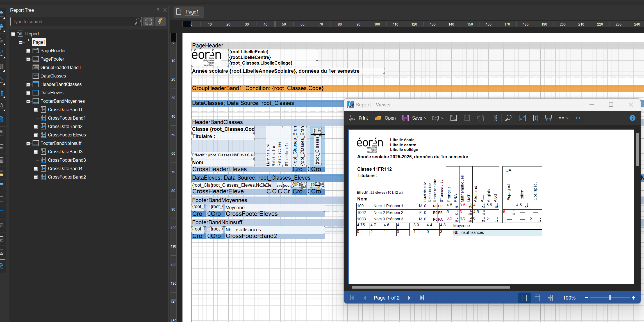Click the page width zoom icon
Viewport: 644px width, 322px height.
(578, 118)
